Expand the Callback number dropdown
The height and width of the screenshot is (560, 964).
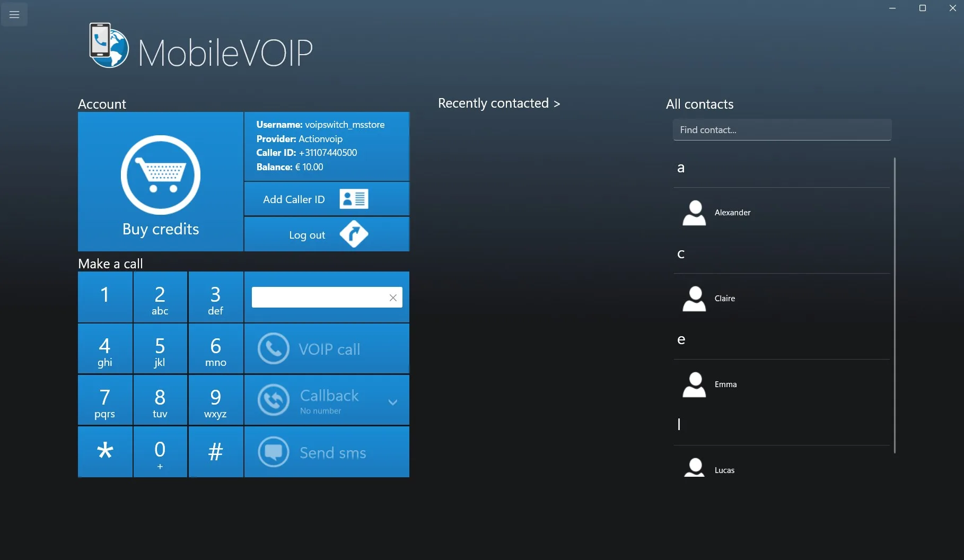[393, 402]
